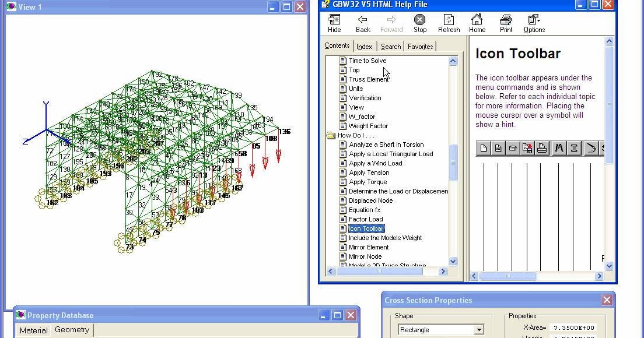This screenshot has height=338, width=644.
Task: Click the Print icon in help toolbar
Action: 505,23
